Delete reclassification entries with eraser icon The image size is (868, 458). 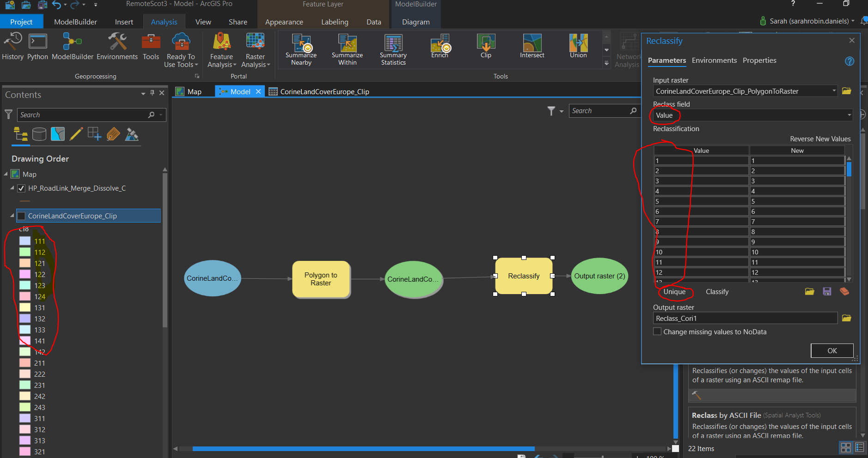coord(844,291)
